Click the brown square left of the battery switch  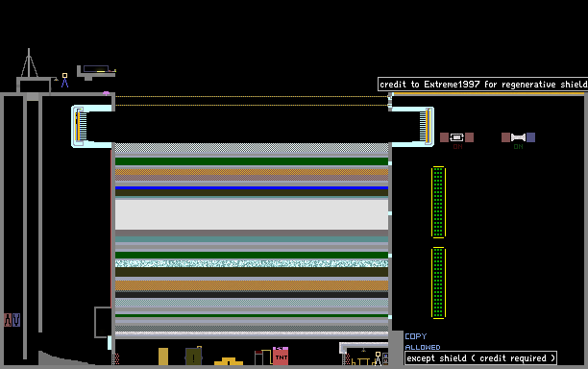(444, 137)
